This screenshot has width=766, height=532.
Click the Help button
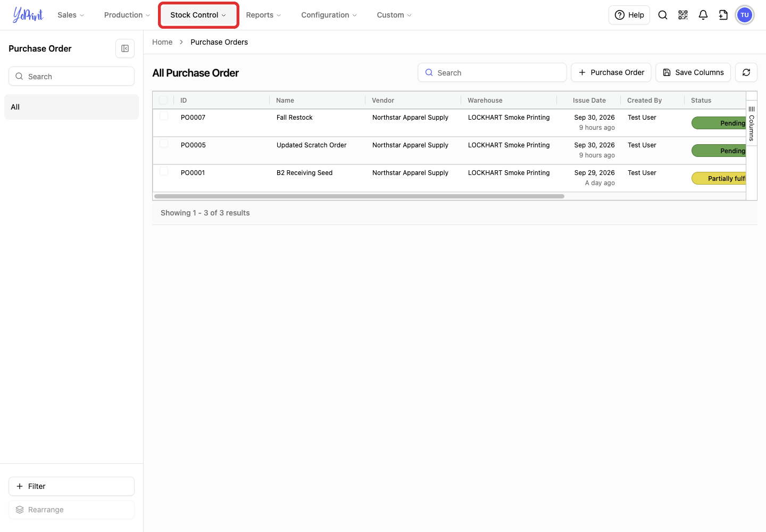(x=629, y=15)
